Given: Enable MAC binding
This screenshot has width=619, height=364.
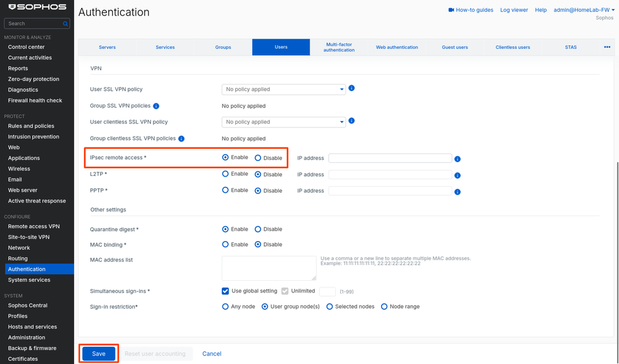Looking at the screenshot, I should 226,245.
